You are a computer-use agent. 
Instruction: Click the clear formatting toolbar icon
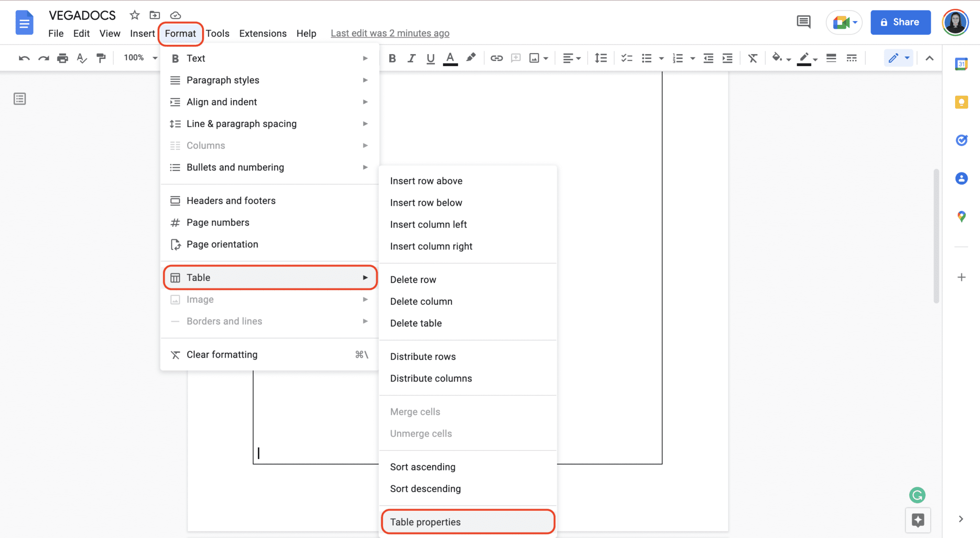point(753,58)
